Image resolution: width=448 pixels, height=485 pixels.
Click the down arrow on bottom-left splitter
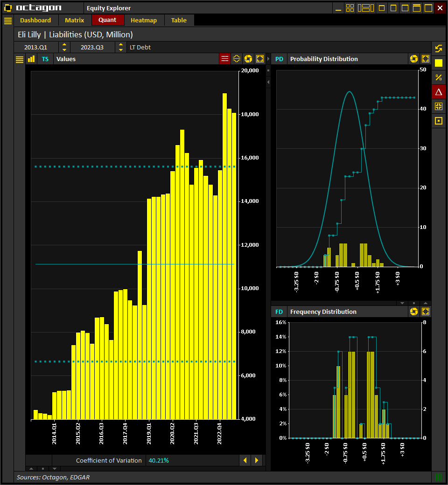coord(55,469)
